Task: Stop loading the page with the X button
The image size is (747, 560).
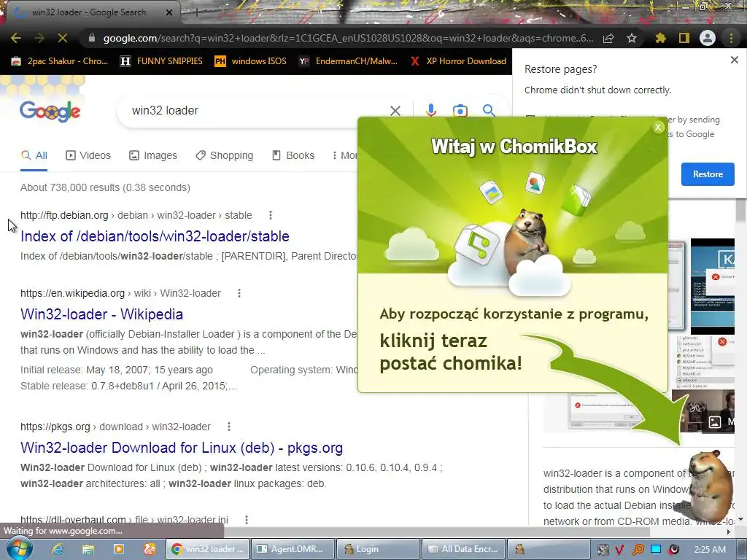Action: (x=63, y=38)
